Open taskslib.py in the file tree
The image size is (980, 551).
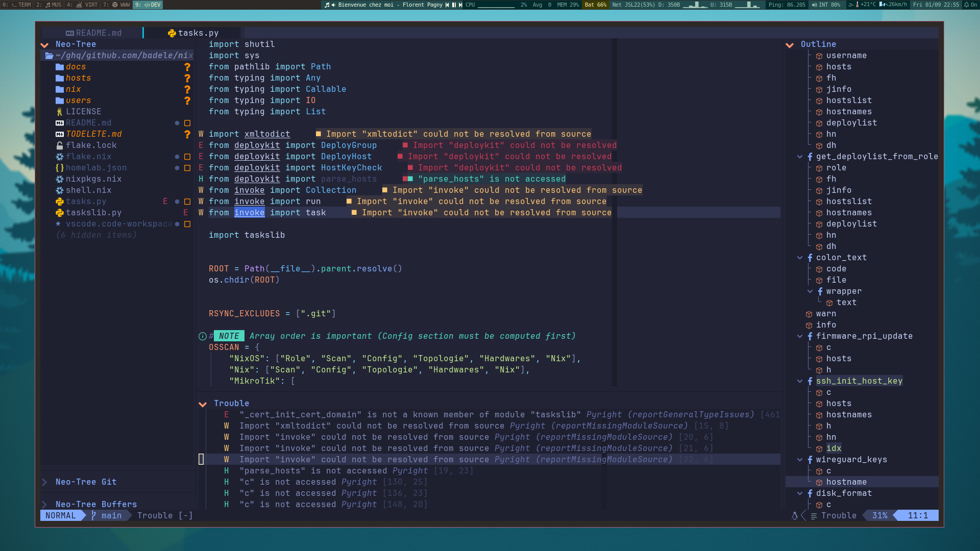(x=93, y=213)
